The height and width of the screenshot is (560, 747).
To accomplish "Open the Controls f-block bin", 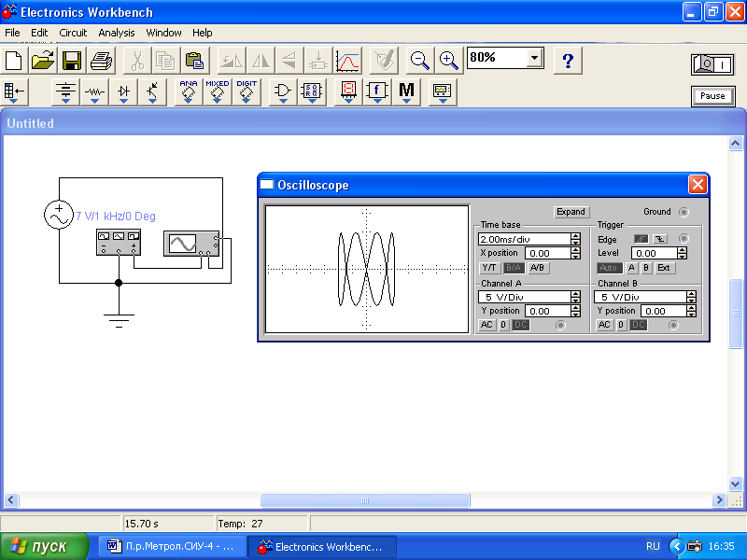I will tap(377, 91).
